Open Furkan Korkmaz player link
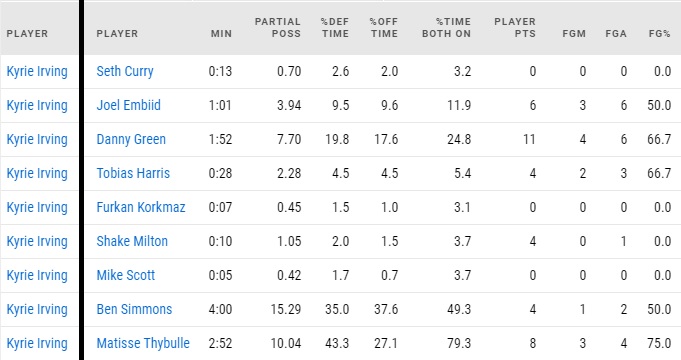681x360 pixels. [x=141, y=207]
